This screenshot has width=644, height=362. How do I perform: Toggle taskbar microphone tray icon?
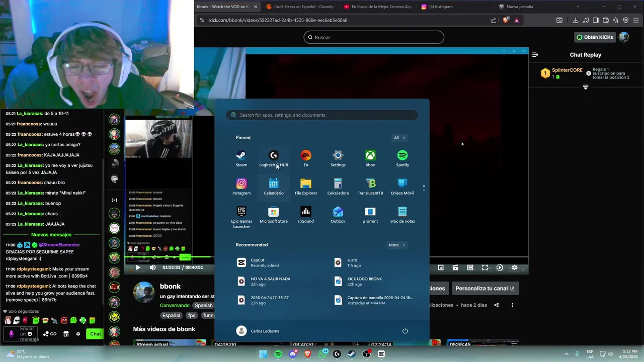tap(578, 354)
